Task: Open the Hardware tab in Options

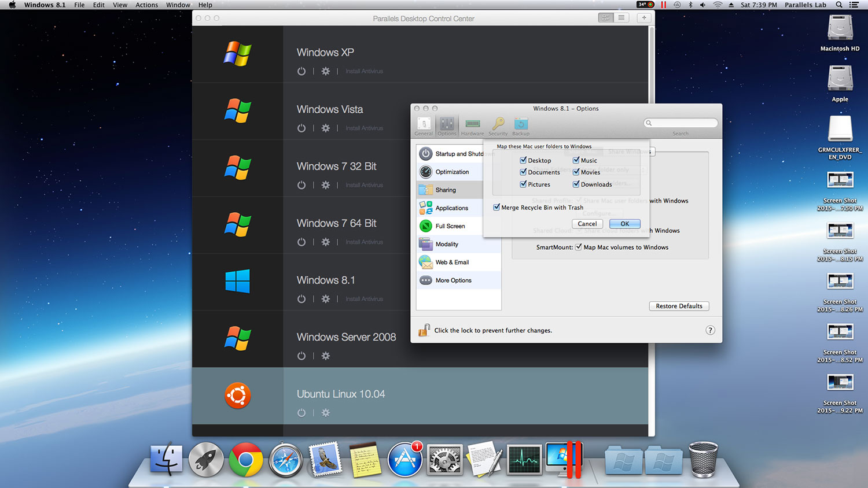Action: [472, 126]
